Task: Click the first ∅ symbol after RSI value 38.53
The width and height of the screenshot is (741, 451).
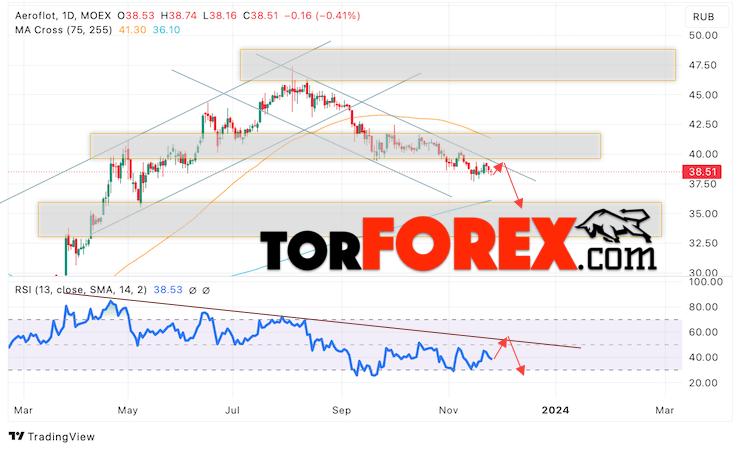Action: point(192,290)
